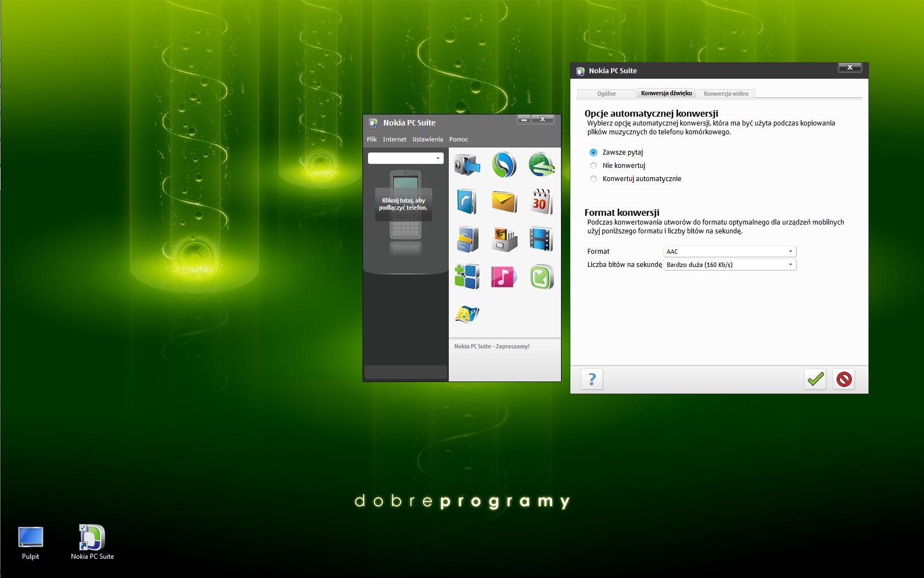Viewport: 924px width, 578px height.
Task: Close the settings dialog window
Action: point(850,67)
